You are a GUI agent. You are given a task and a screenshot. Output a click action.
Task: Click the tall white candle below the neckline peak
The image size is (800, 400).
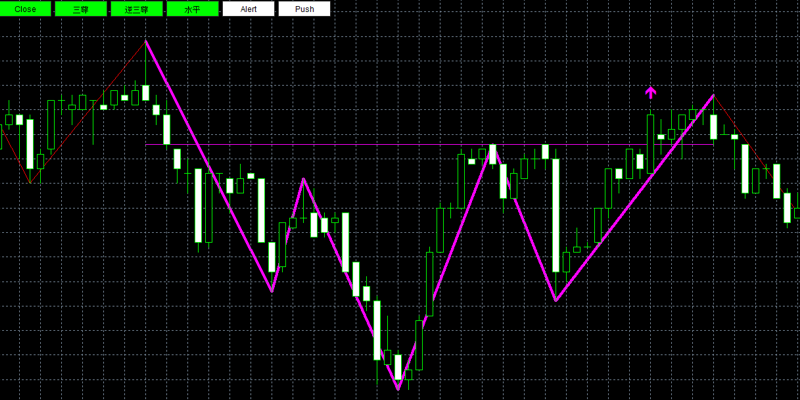(556, 215)
